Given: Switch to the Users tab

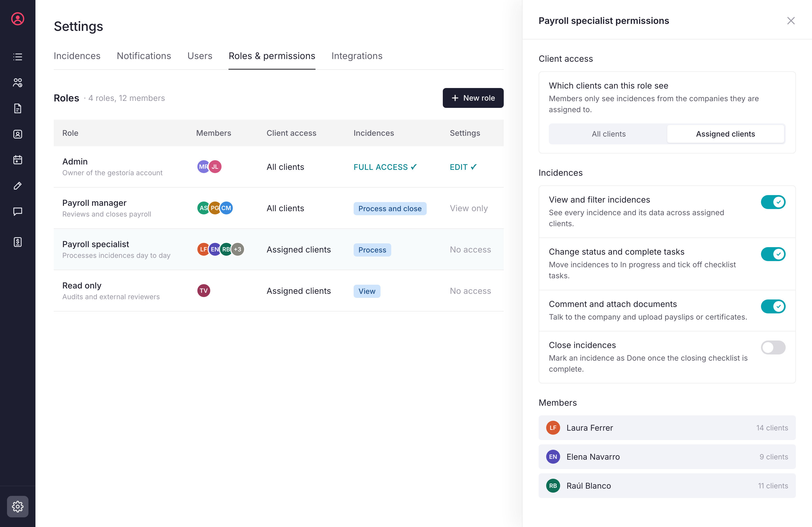Looking at the screenshot, I should point(200,56).
